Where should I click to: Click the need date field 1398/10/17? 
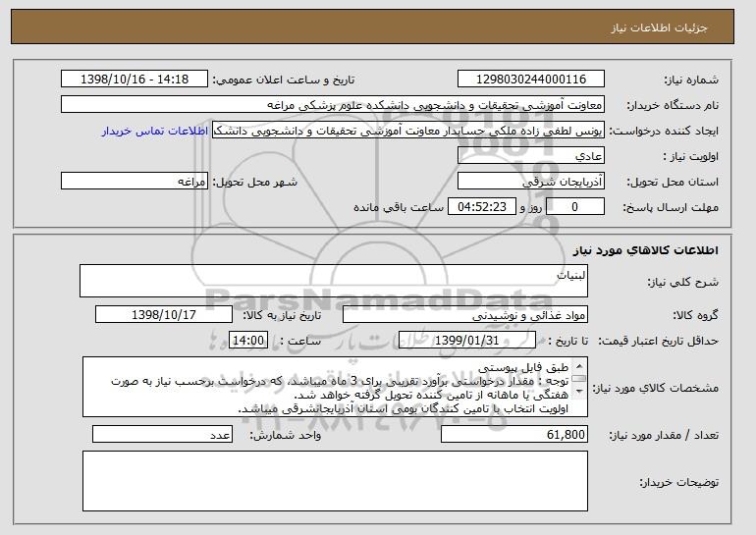164,315
